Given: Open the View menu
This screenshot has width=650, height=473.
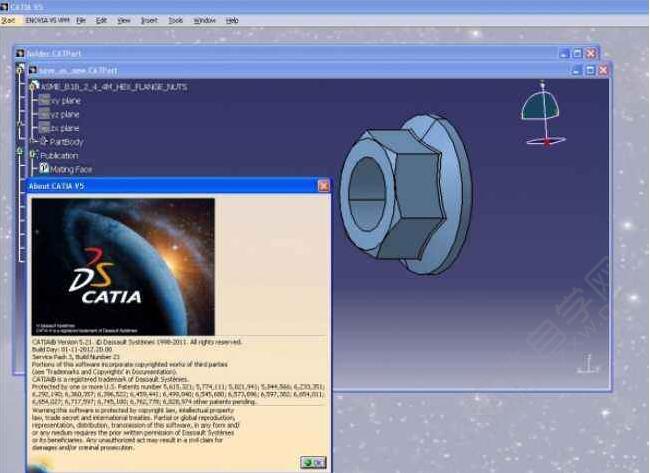Looking at the screenshot, I should point(124,20).
